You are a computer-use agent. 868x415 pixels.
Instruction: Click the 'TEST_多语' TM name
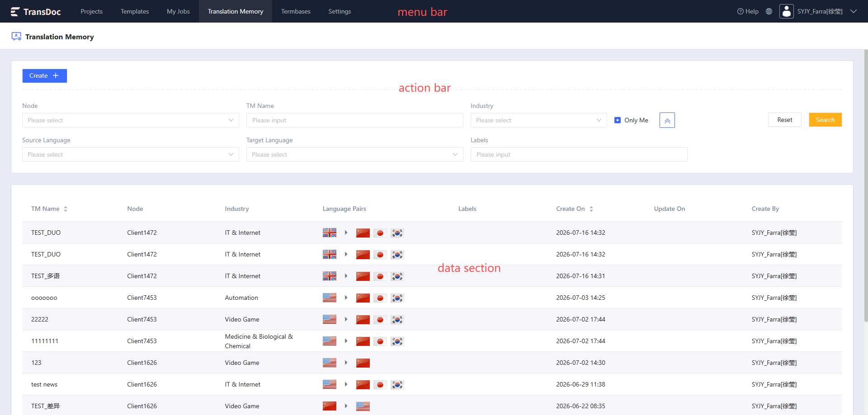pos(45,276)
